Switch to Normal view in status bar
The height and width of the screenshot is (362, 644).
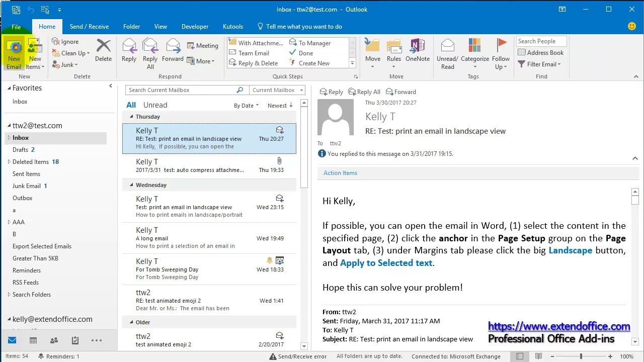(x=520, y=356)
